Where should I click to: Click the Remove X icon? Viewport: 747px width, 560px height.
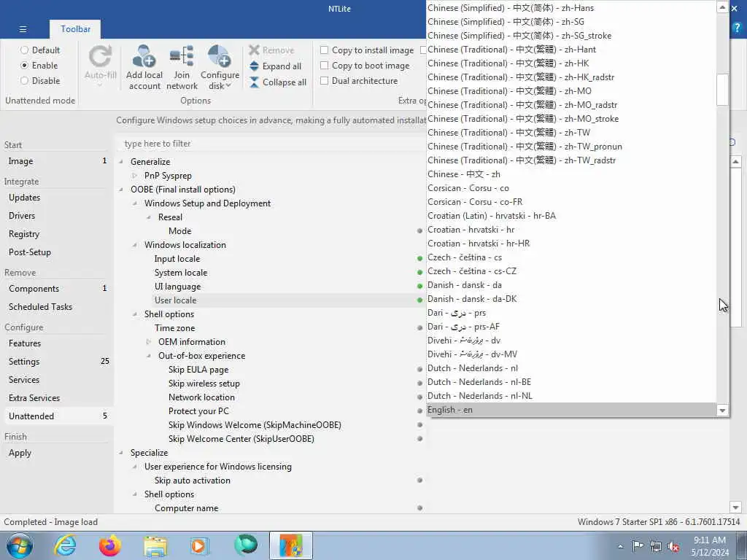click(x=255, y=50)
